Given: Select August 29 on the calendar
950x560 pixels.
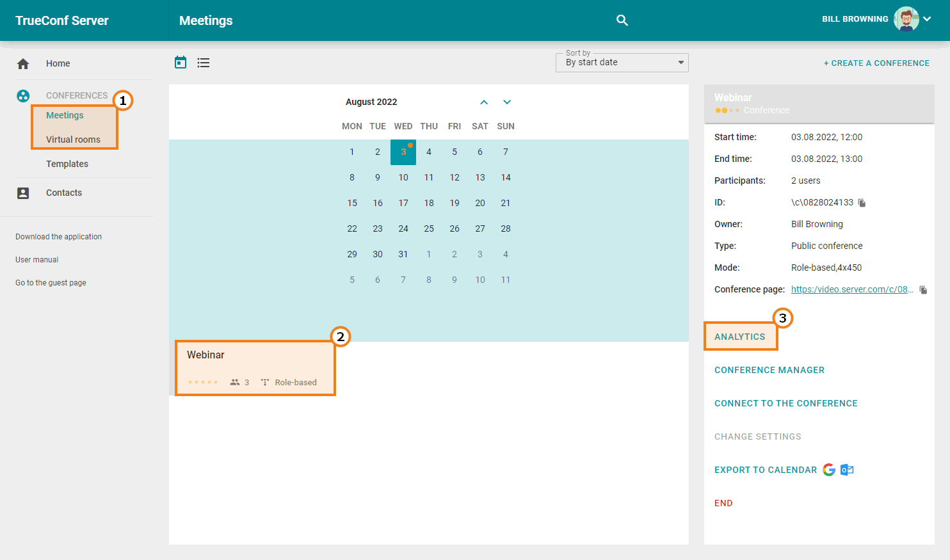Looking at the screenshot, I should tap(352, 255).
